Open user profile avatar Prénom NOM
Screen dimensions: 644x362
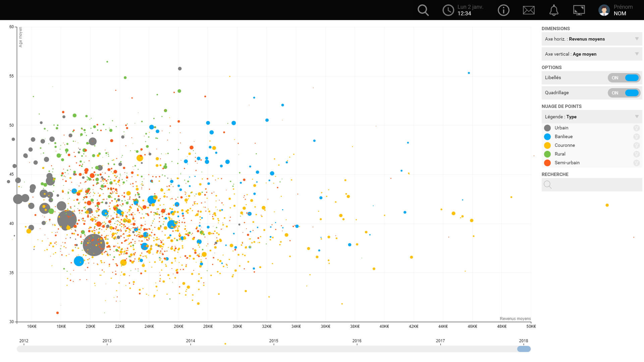pos(604,10)
